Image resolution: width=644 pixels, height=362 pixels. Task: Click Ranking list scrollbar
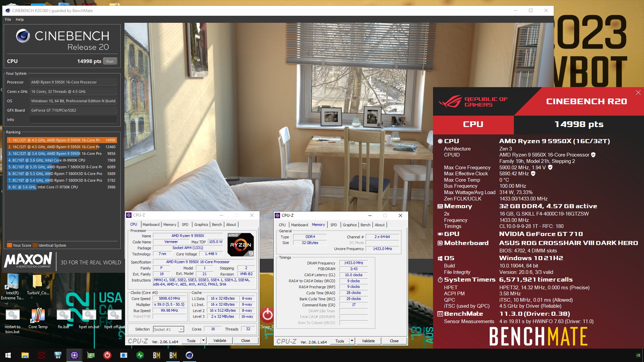point(123,147)
